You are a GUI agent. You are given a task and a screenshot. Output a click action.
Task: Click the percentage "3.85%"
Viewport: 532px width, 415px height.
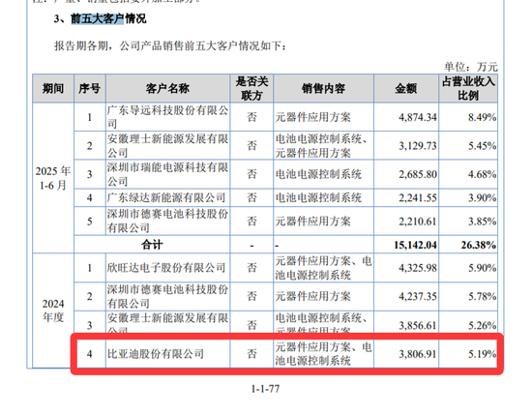point(482,222)
